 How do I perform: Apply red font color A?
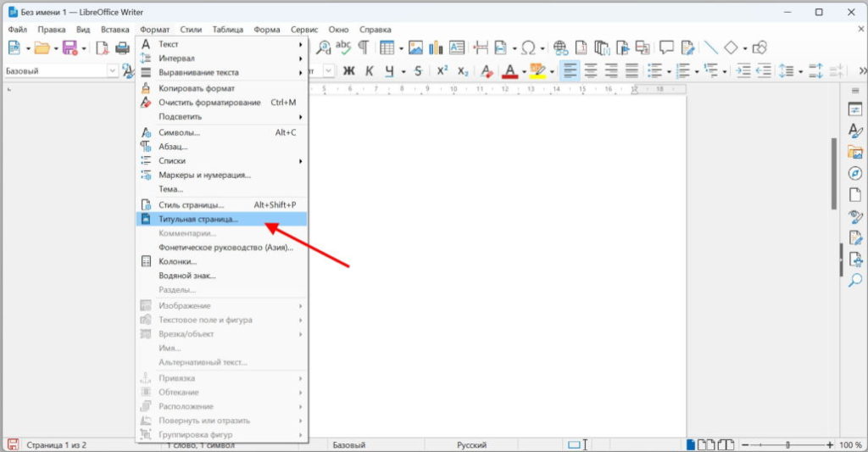pyautogui.click(x=510, y=71)
